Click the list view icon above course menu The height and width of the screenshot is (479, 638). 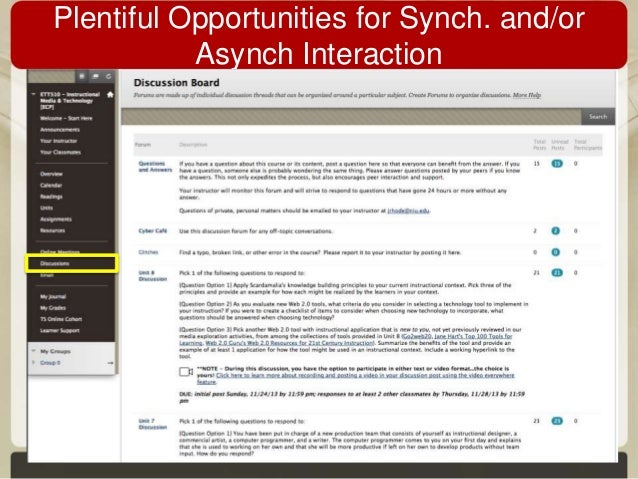81,76
